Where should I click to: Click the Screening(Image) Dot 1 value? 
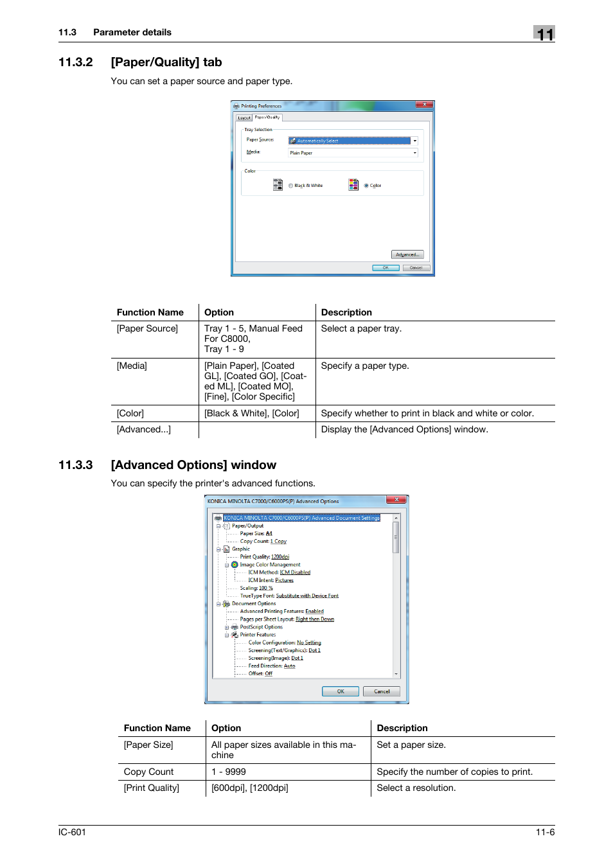(297, 658)
